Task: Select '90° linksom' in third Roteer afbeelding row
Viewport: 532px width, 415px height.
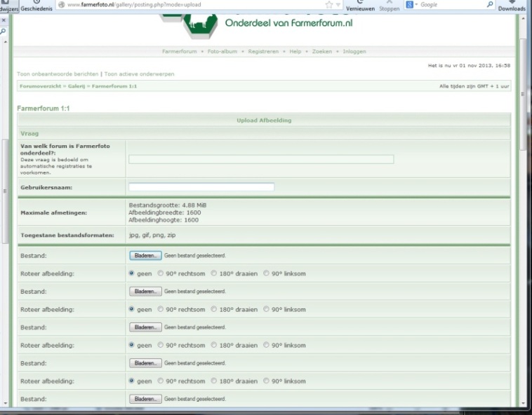Action: point(267,345)
